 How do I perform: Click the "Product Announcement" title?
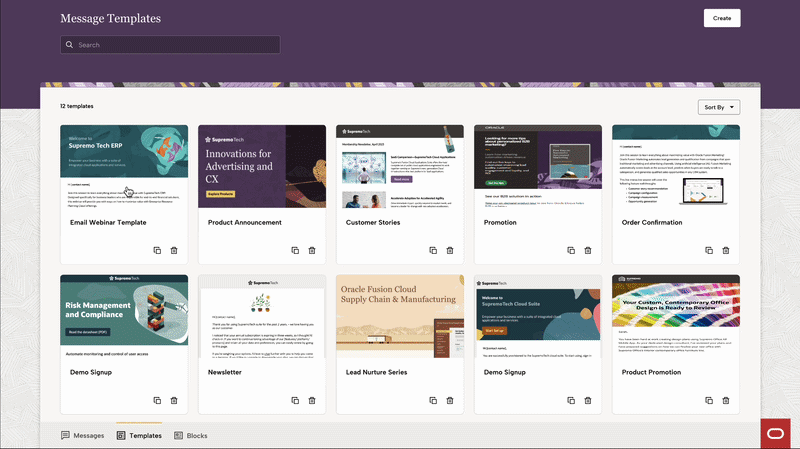[245, 222]
